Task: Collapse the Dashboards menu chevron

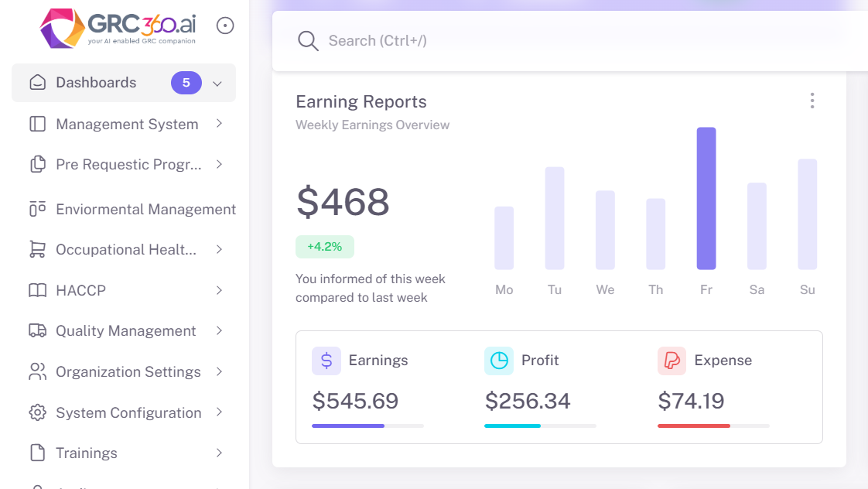Action: (x=217, y=84)
